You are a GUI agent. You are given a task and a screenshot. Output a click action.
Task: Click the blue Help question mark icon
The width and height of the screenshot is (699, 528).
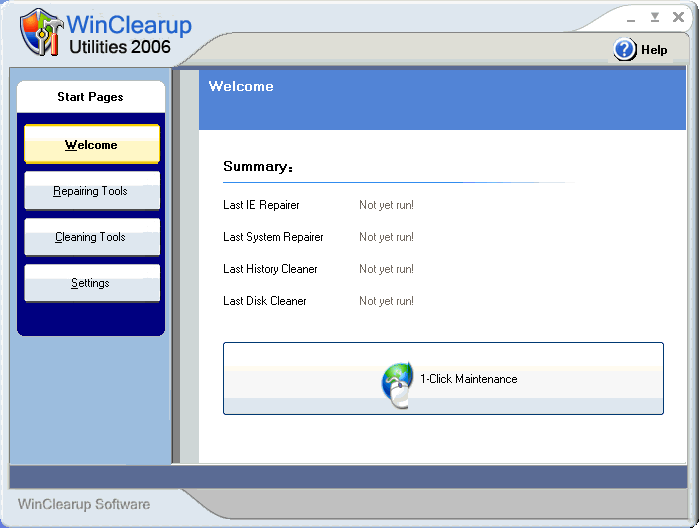coord(625,49)
